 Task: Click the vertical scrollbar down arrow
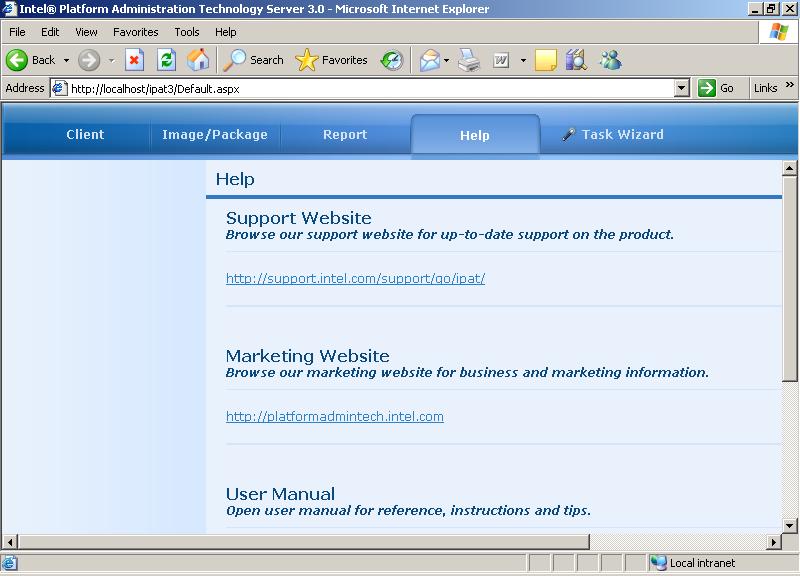[789, 525]
